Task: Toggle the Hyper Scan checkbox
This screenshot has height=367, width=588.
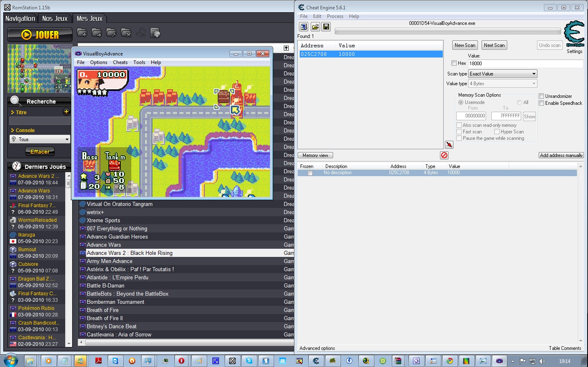Action: (497, 132)
